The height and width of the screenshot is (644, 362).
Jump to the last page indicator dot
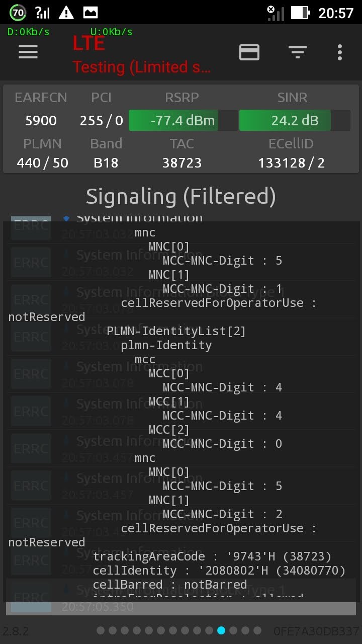pyautogui.click(x=257, y=630)
